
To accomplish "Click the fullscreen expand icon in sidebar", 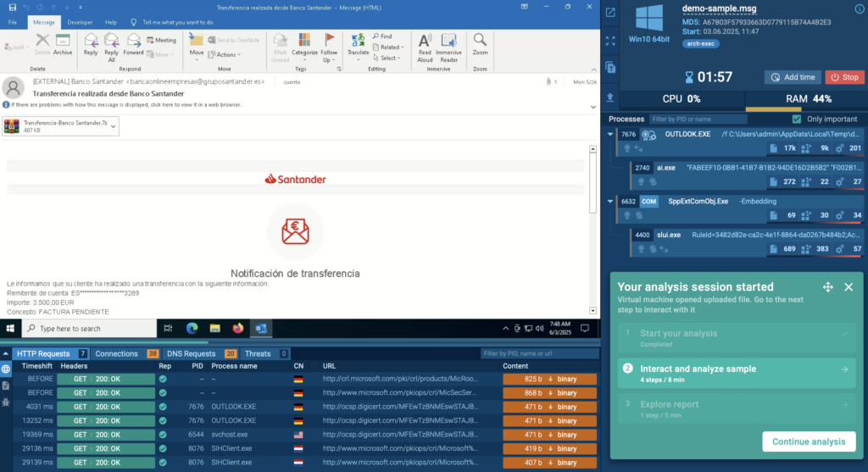I will pos(610,40).
